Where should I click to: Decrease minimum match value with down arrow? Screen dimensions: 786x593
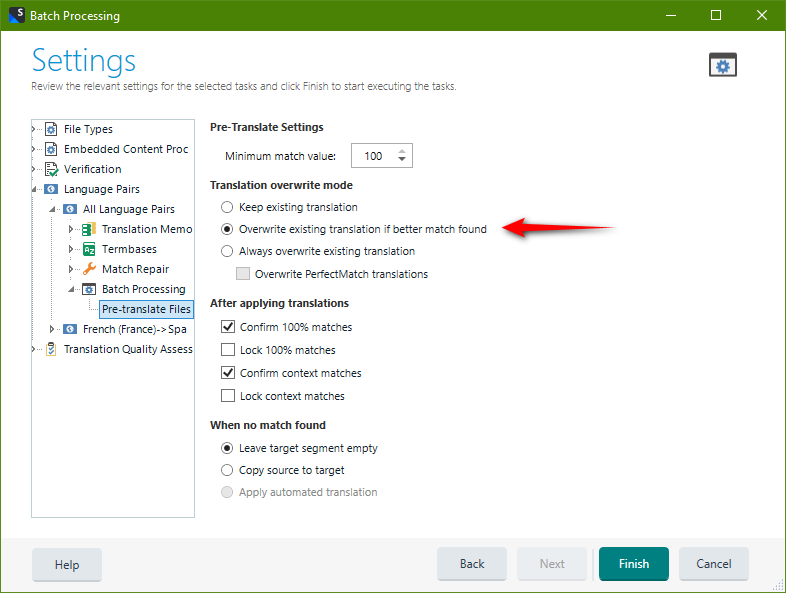(402, 159)
